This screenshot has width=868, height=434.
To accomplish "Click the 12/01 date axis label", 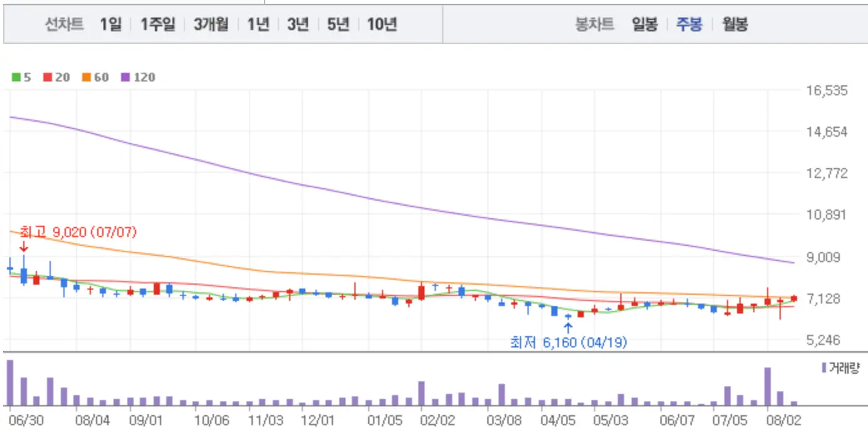I will click(317, 419).
